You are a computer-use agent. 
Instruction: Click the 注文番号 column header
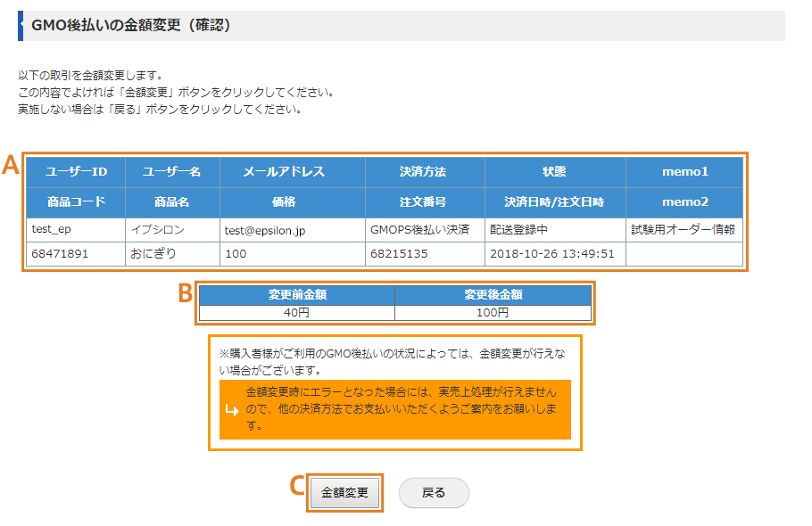pos(425,202)
